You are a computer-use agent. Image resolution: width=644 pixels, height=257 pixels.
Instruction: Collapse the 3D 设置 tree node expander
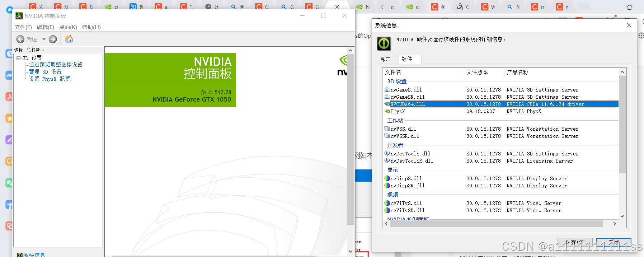[x=18, y=58]
